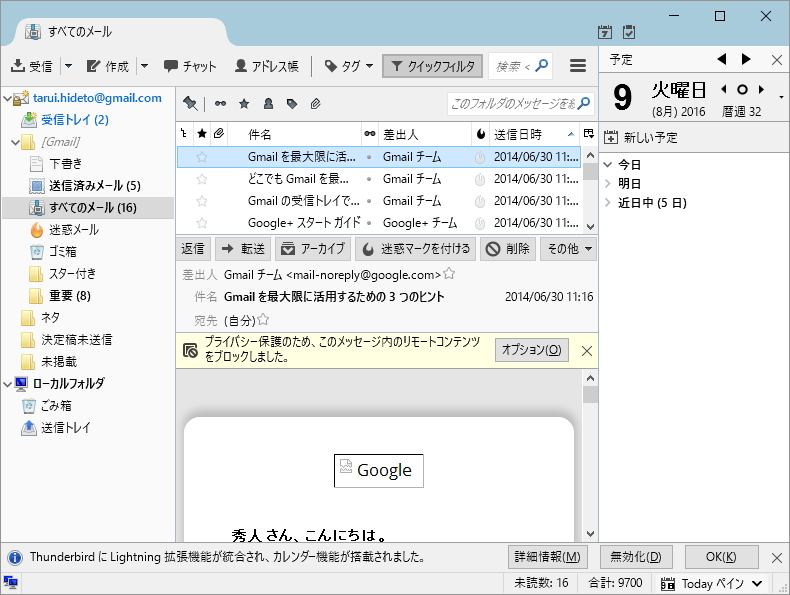The height and width of the screenshot is (595, 790).
Task: Click the folder message filter search box
Action: pyautogui.click(x=520, y=104)
